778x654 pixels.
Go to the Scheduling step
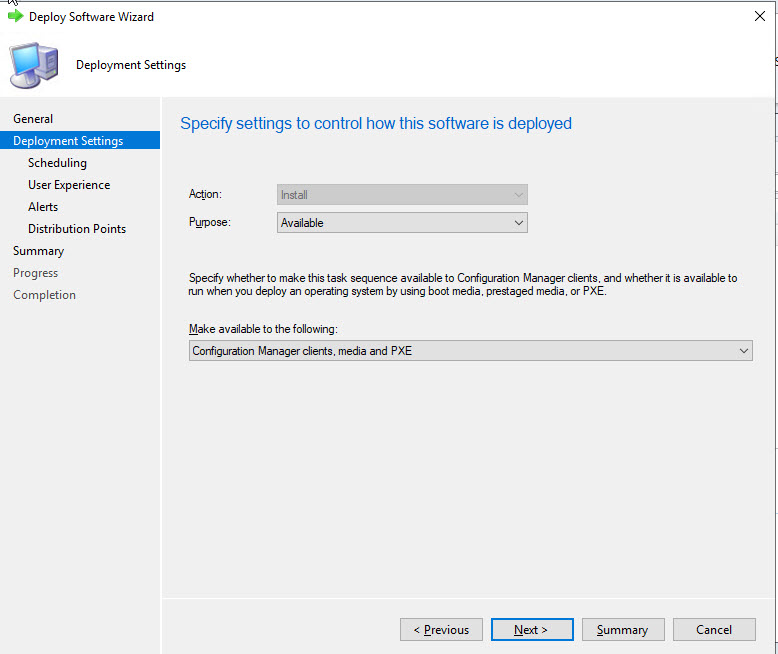click(x=57, y=163)
